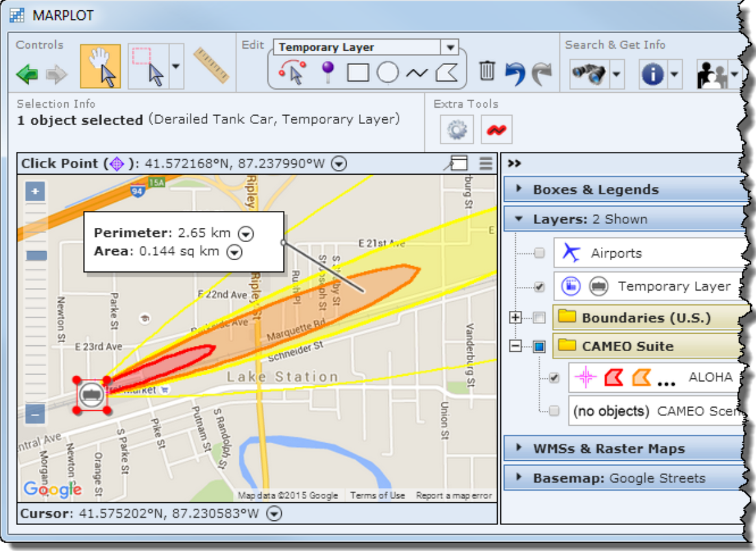The image size is (756, 551).
Task: Click the map zoom slider handle
Action: (36, 256)
